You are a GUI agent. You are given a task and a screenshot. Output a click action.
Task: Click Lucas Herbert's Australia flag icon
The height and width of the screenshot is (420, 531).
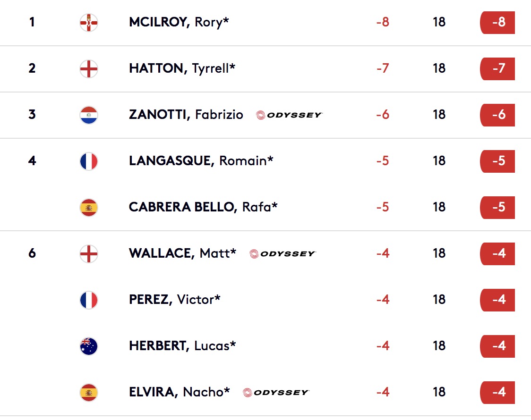pos(89,346)
